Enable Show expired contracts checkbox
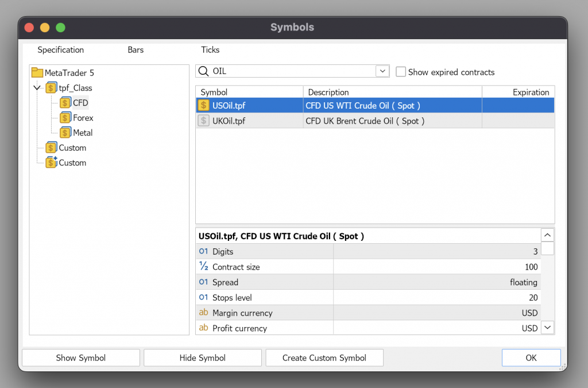The width and height of the screenshot is (588, 388). tap(401, 72)
